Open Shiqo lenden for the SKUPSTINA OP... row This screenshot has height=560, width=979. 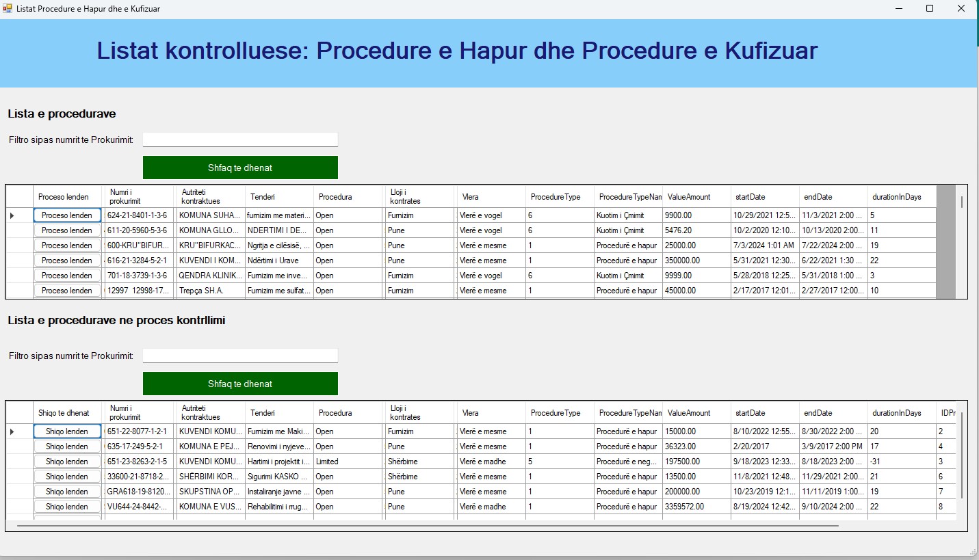pyautogui.click(x=67, y=492)
